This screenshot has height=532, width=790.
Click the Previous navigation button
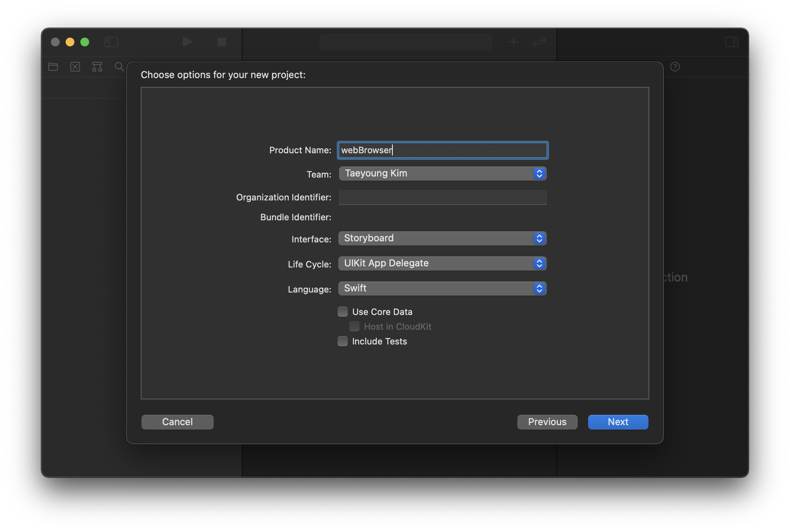pyautogui.click(x=547, y=421)
